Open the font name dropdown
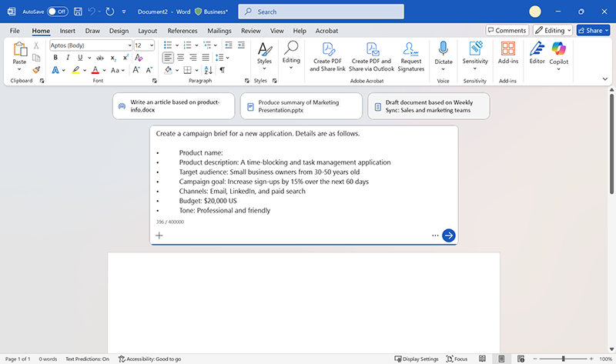This screenshot has width=616, height=364. (x=129, y=45)
